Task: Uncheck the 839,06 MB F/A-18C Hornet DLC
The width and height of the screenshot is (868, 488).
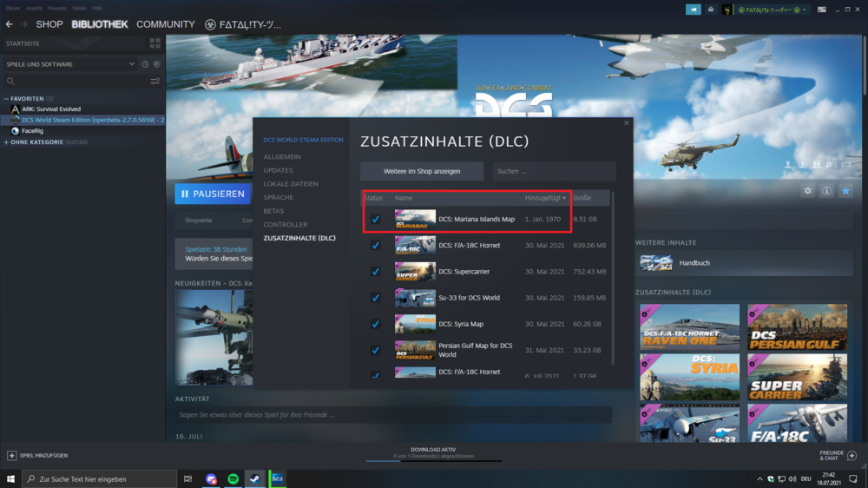Action: [375, 246]
